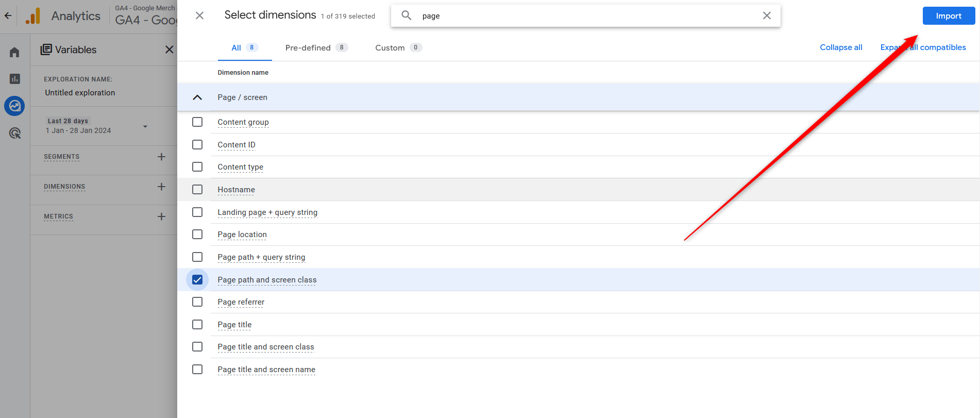Image resolution: width=980 pixels, height=418 pixels.
Task: Check the Page location checkbox
Action: [197, 235]
